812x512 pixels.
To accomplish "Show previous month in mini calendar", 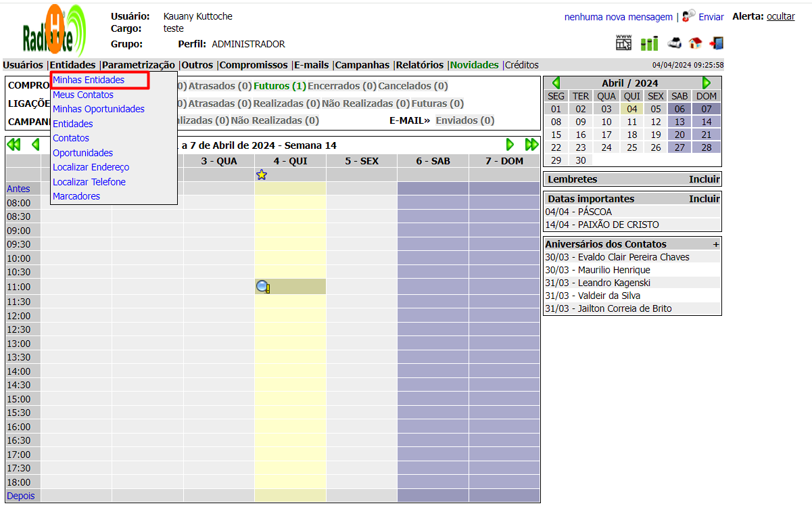I will point(556,83).
